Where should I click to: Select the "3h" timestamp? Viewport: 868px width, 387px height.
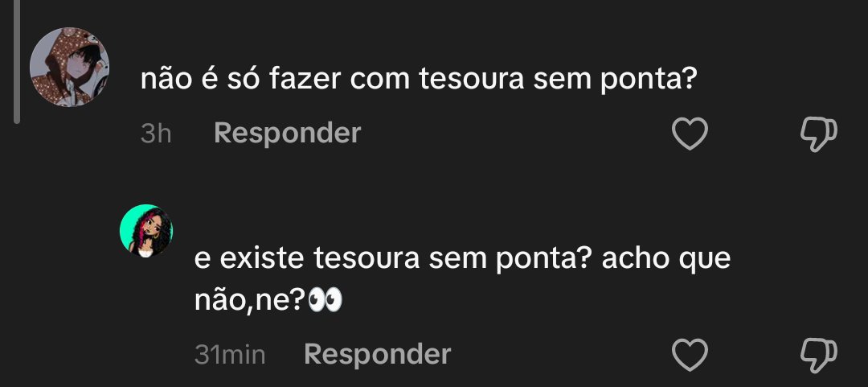[156, 134]
